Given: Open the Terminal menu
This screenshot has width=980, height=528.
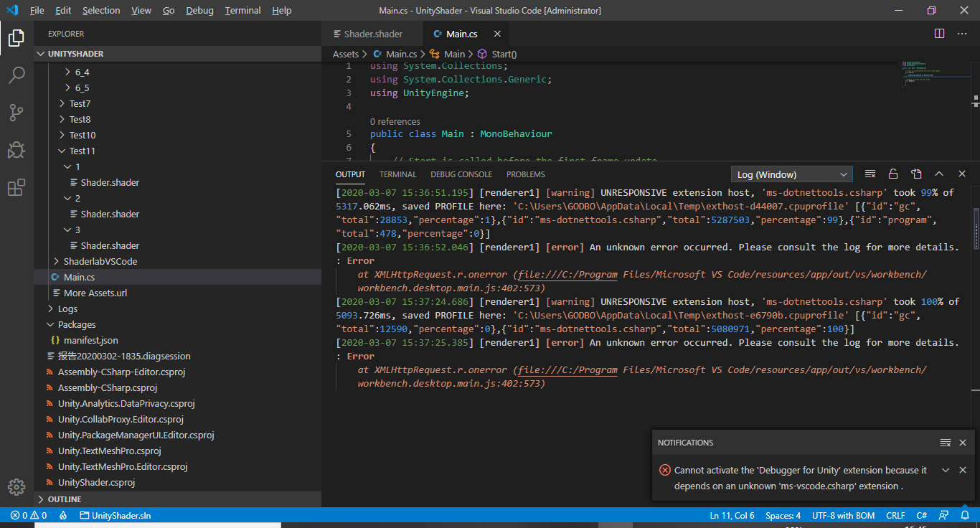Looking at the screenshot, I should coord(243,10).
